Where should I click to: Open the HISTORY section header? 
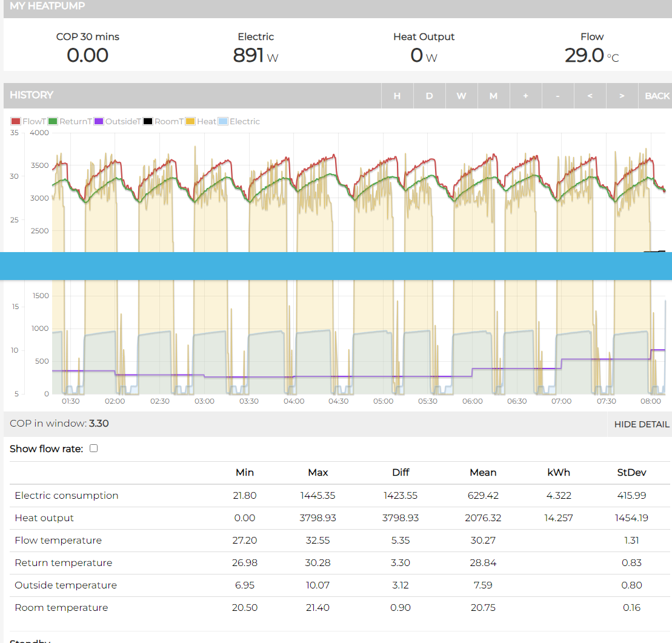[x=32, y=95]
